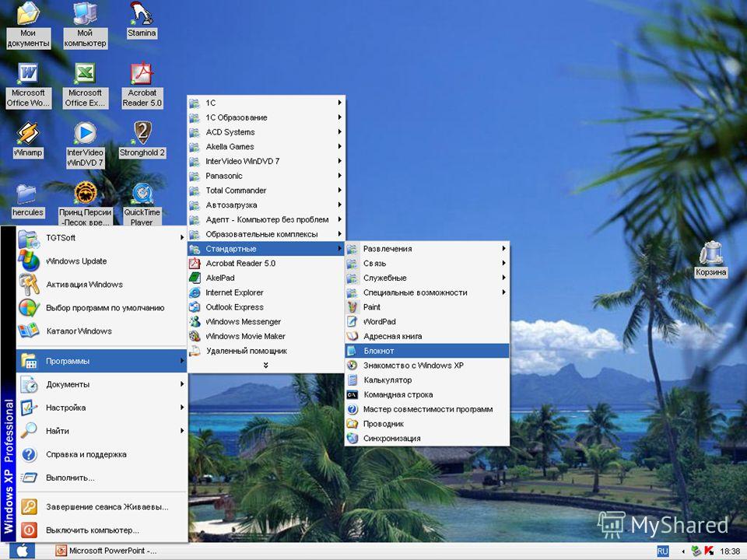Open Проводник from the submenu
This screenshot has height=560, width=747.
point(427,424)
